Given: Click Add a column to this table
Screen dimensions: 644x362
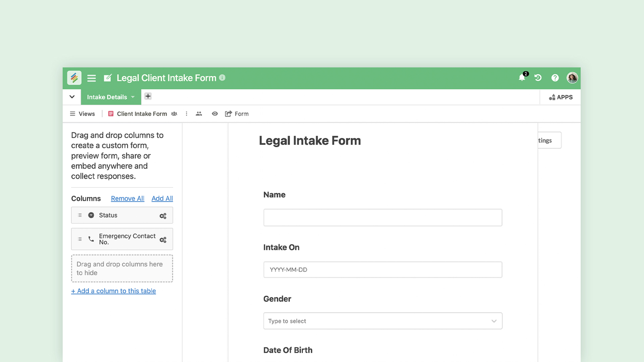Looking at the screenshot, I should [114, 291].
